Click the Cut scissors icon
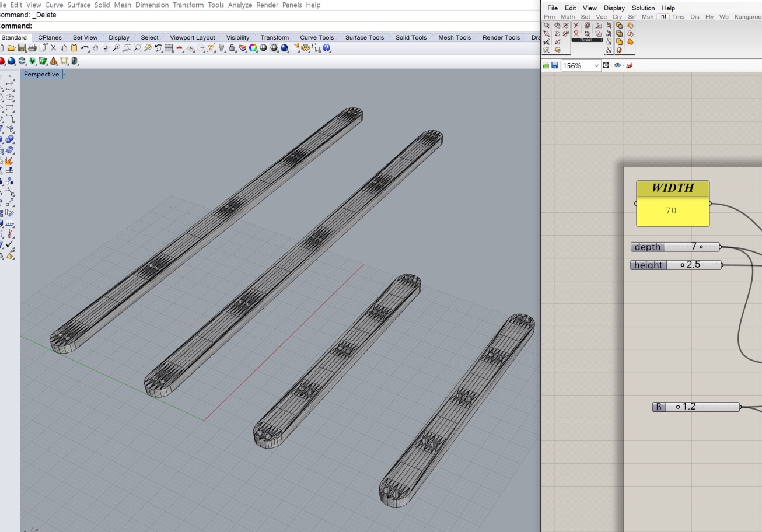 53,48
